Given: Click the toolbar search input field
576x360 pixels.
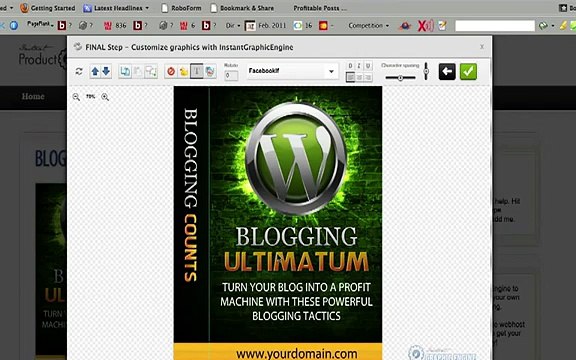Looking at the screenshot, I should (495, 26).
